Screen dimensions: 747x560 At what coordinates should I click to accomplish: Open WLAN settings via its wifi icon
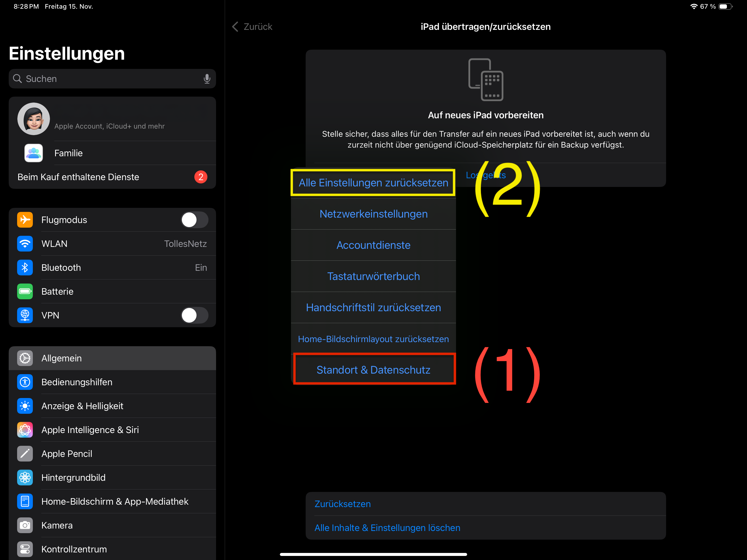pyautogui.click(x=25, y=244)
